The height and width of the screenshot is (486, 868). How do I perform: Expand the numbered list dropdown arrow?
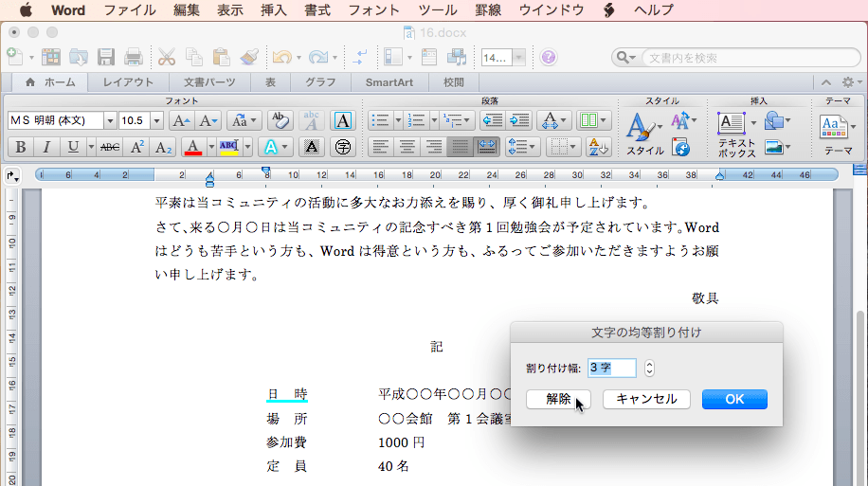[x=434, y=120]
